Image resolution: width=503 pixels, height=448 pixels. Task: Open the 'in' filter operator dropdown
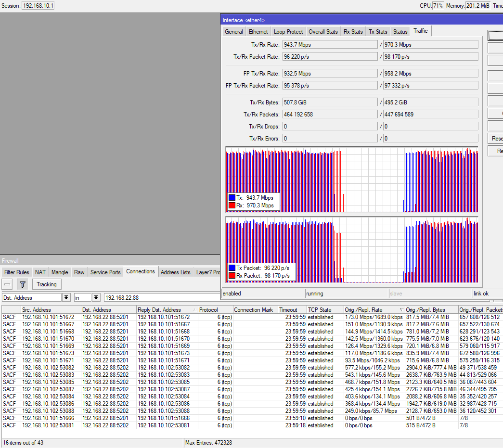click(x=96, y=298)
